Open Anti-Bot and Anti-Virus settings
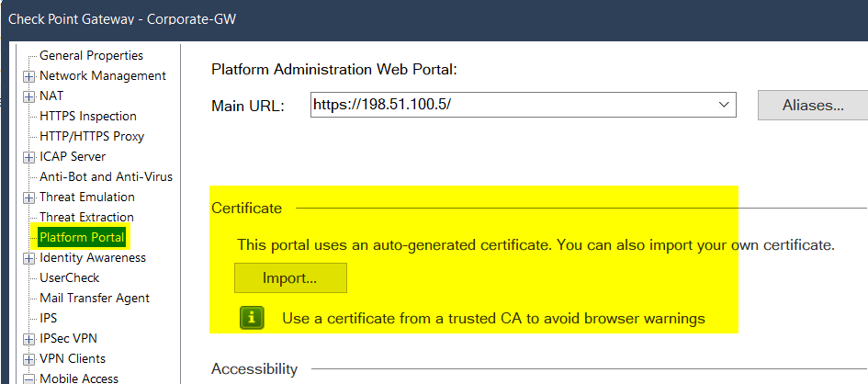The image size is (868, 384). coord(107,176)
